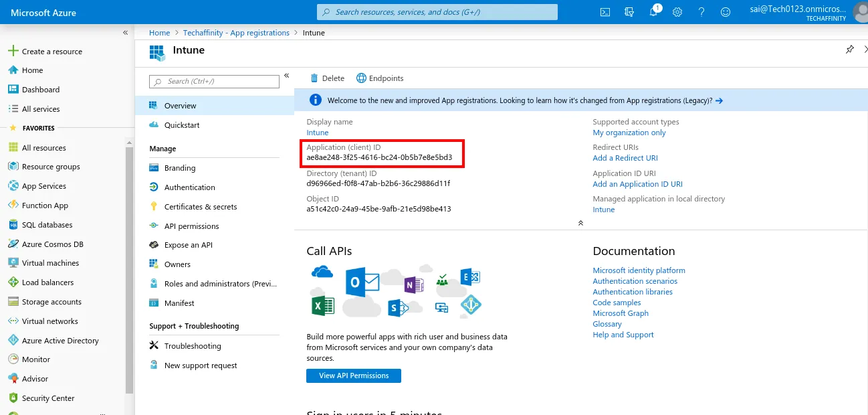Open Authentication scenarios documentation
The height and width of the screenshot is (415, 868).
[635, 281]
